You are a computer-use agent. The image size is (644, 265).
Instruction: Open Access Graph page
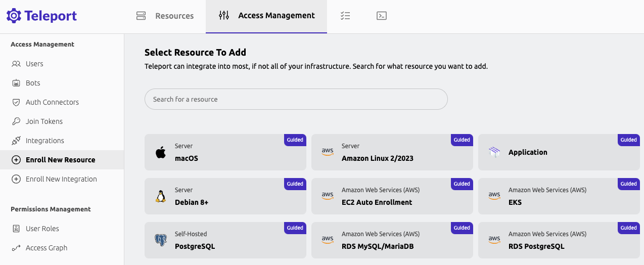[x=62, y=248]
